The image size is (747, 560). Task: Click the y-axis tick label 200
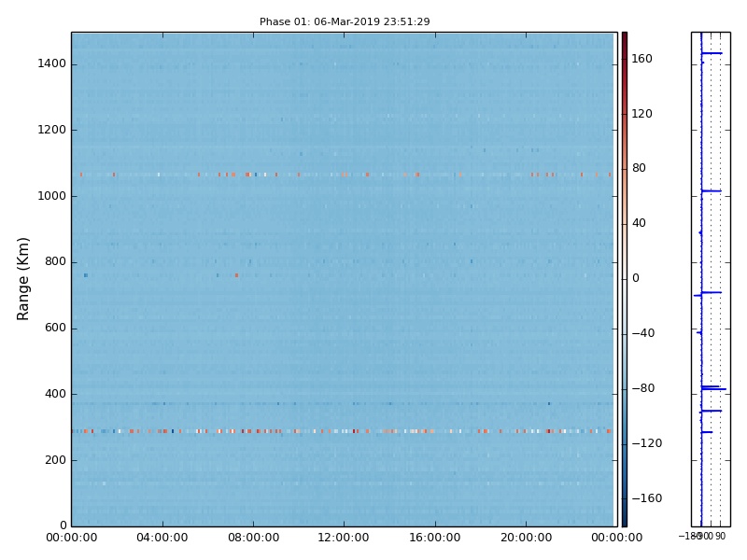55,460
